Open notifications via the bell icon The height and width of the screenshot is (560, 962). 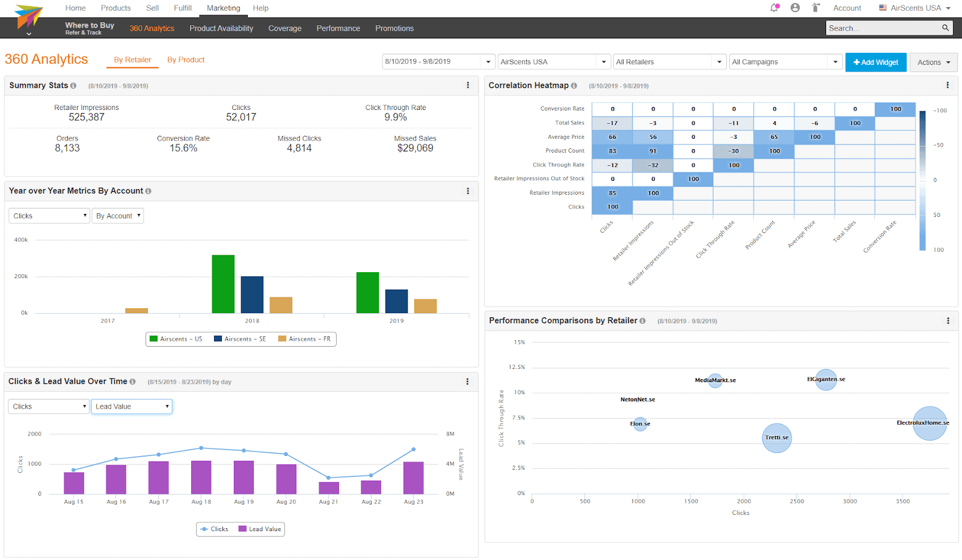coord(774,8)
